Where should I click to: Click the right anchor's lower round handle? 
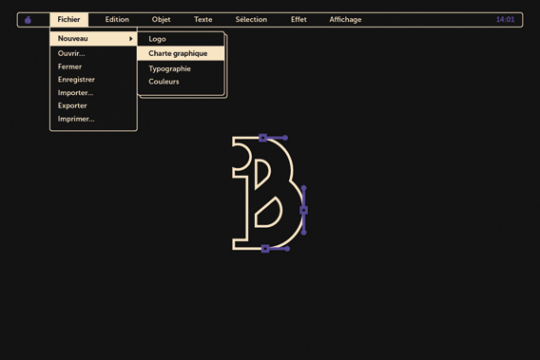[x=304, y=233]
